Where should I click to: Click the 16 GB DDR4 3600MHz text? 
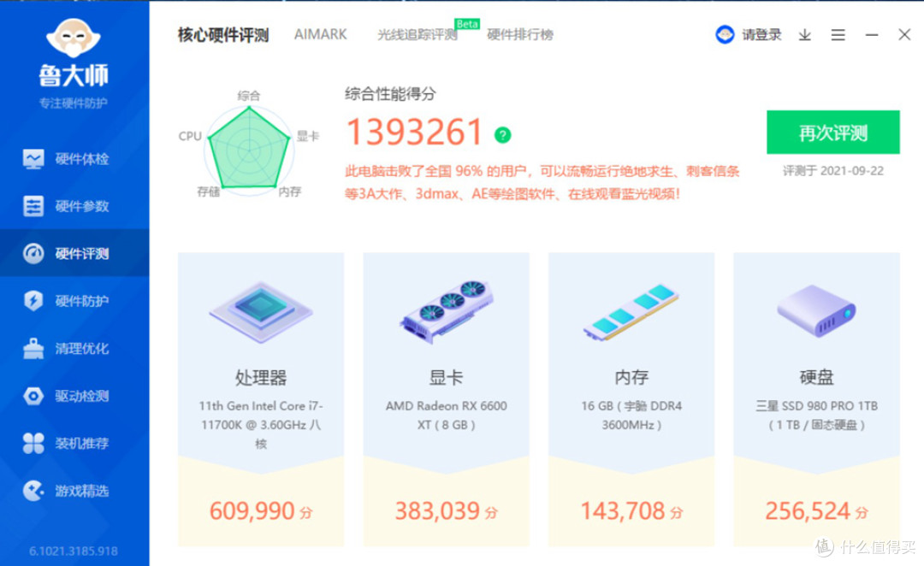pyautogui.click(x=631, y=416)
